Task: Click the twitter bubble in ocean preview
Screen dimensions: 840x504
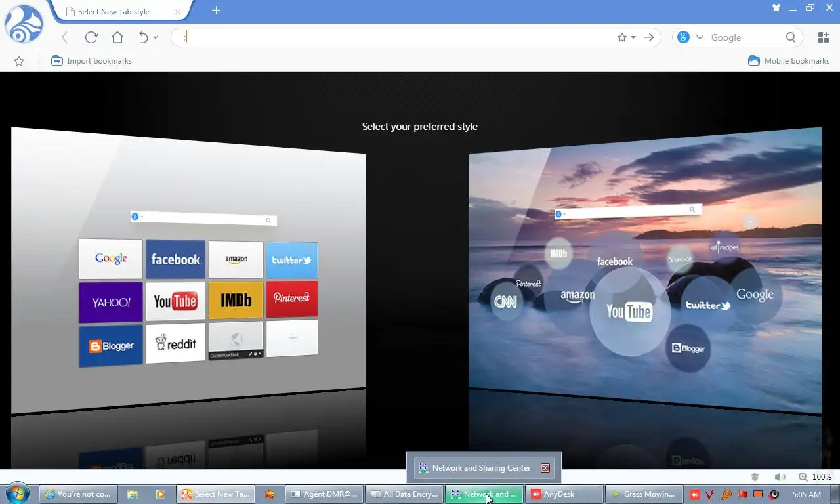Action: (707, 305)
